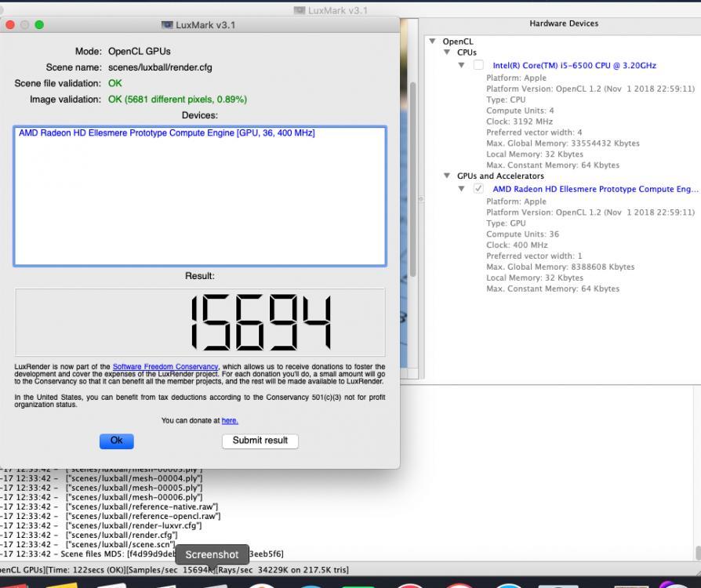Screen dimensions: 701x588
Task: Click the Submit result button
Action: click(260, 441)
